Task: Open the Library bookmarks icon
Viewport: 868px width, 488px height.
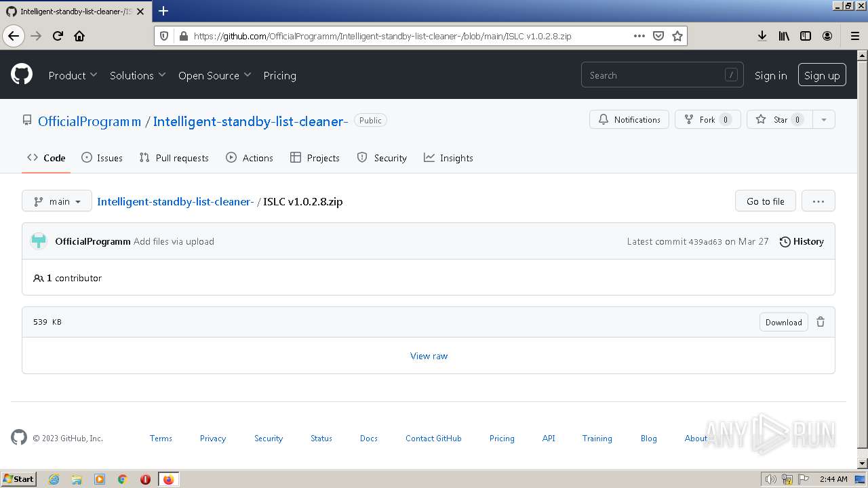Action: coord(784,36)
